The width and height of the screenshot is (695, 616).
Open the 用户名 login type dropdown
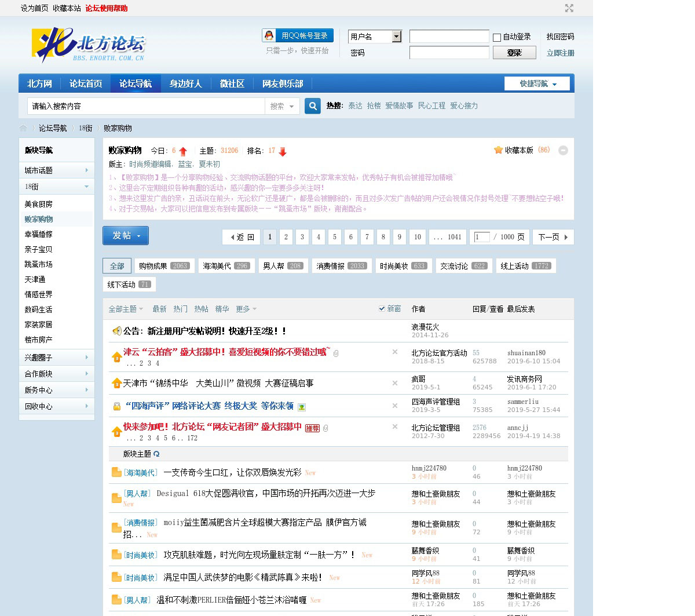(397, 37)
